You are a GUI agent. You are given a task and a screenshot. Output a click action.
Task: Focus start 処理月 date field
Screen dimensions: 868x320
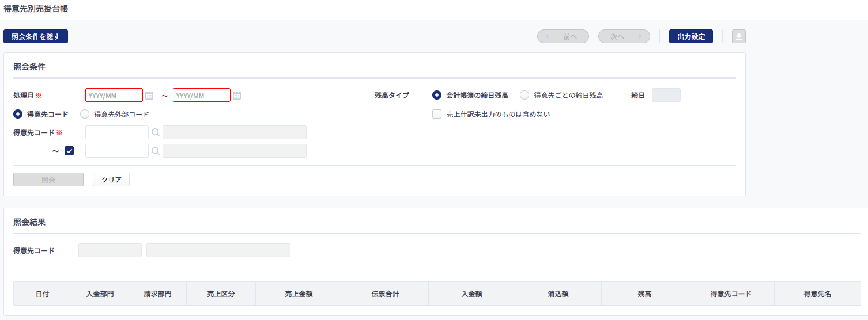click(114, 95)
